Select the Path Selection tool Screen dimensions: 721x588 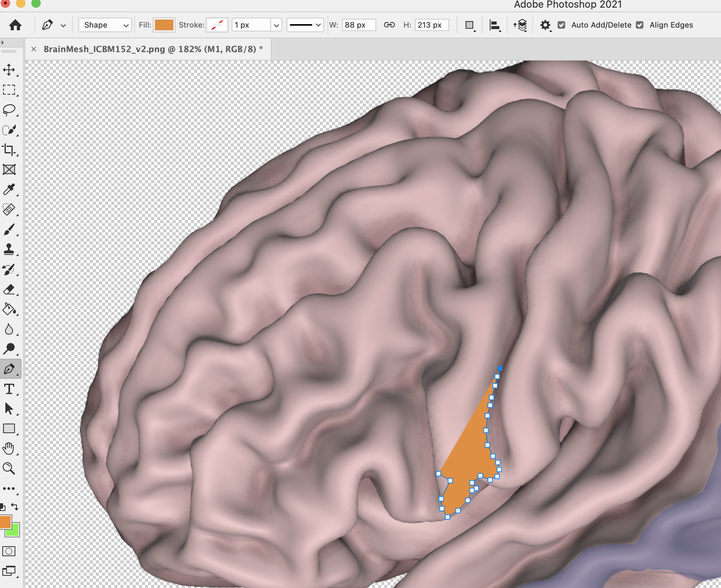point(9,409)
